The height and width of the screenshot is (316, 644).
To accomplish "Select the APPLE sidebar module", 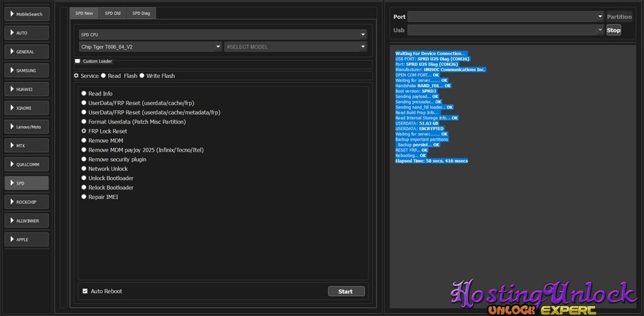I will [x=27, y=240].
